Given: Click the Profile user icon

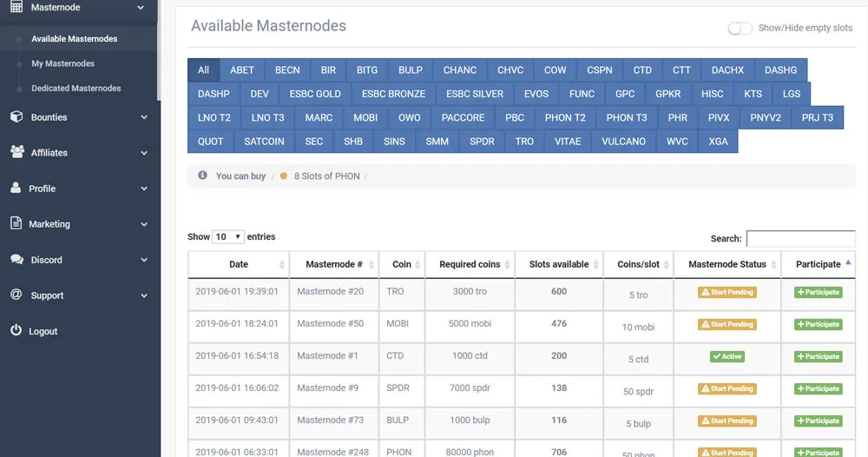Looking at the screenshot, I should point(16,188).
